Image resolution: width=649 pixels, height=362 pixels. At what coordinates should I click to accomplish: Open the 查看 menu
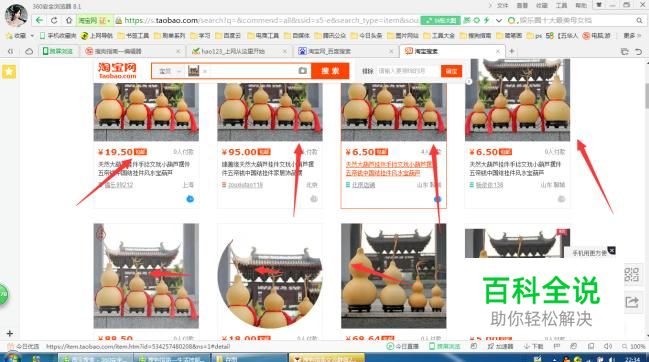522,5
